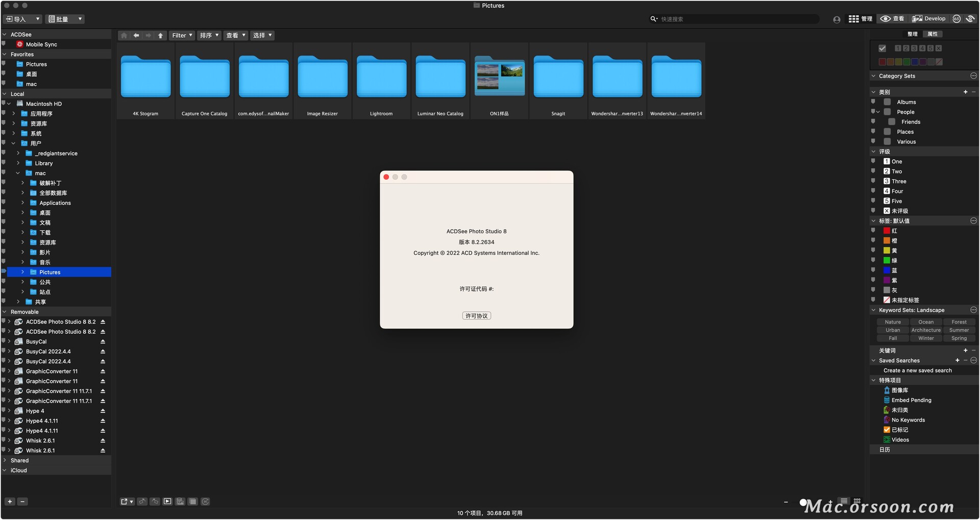980x520 pixels.
Task: Check the Albums category checkbox
Action: pyautogui.click(x=888, y=102)
